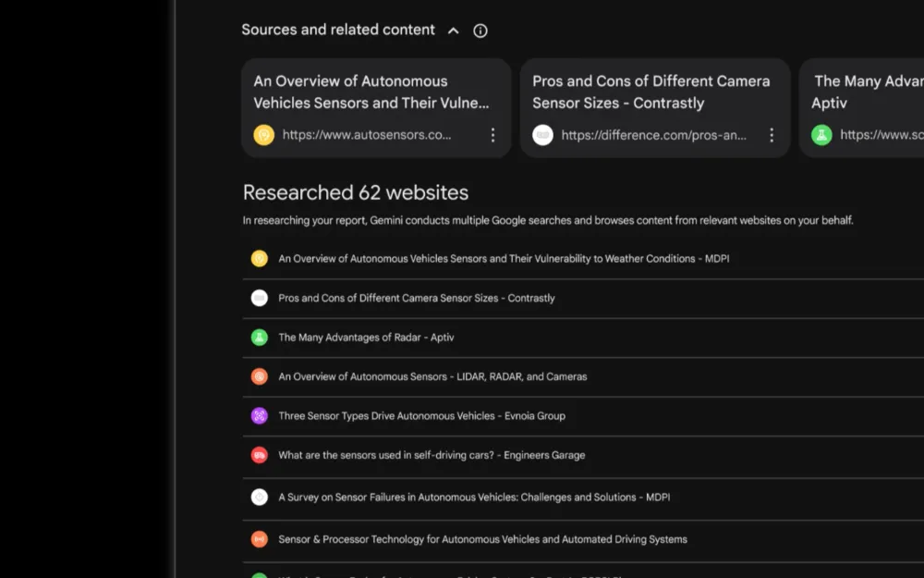
Task: Collapse the Sources and related content section
Action: 453,31
